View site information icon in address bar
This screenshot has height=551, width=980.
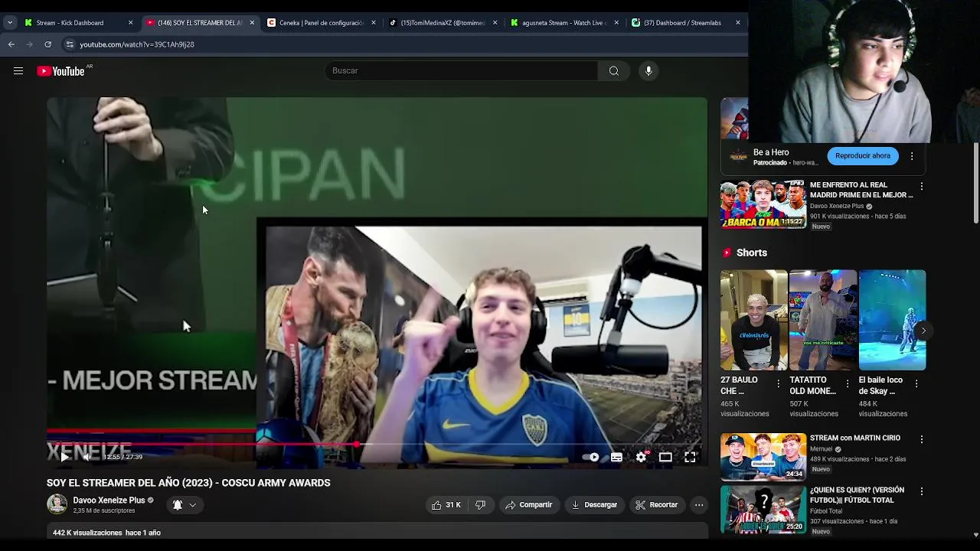[70, 44]
